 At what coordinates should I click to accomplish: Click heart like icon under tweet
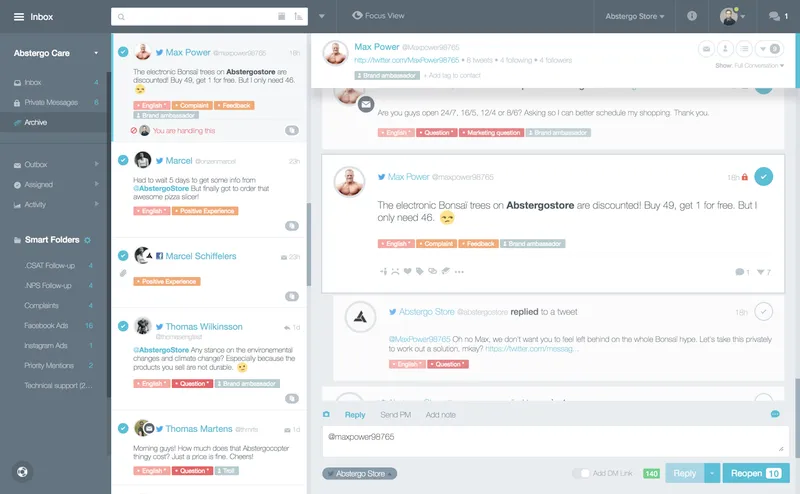pos(407,271)
